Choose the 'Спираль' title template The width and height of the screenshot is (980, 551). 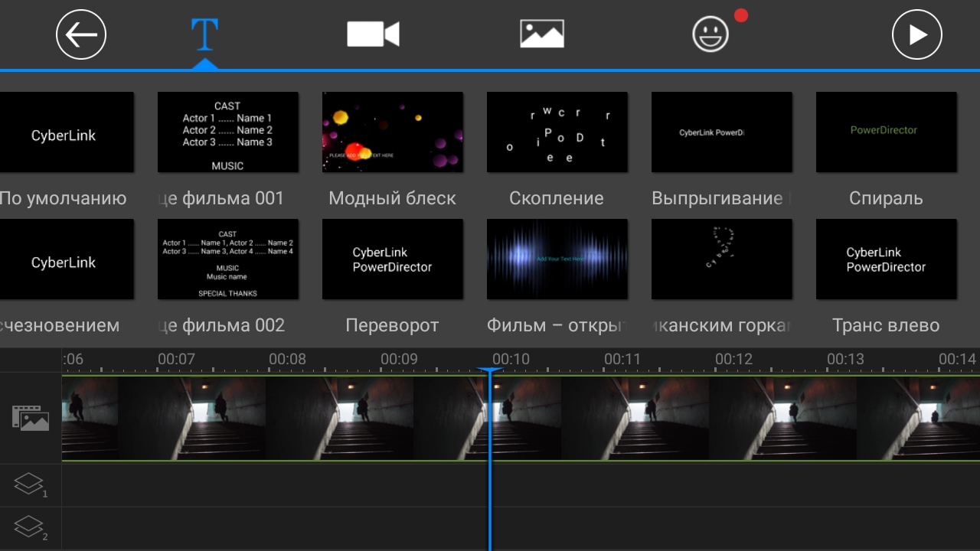click(886, 132)
